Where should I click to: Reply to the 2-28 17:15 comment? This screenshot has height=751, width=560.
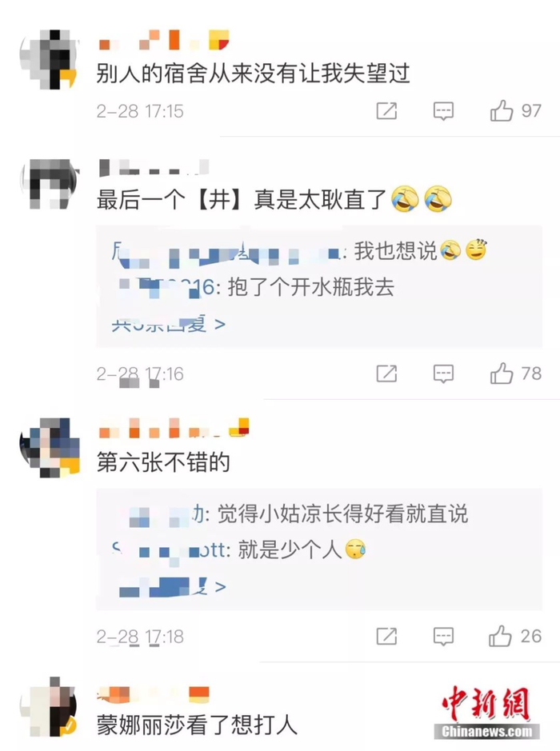pos(443,111)
